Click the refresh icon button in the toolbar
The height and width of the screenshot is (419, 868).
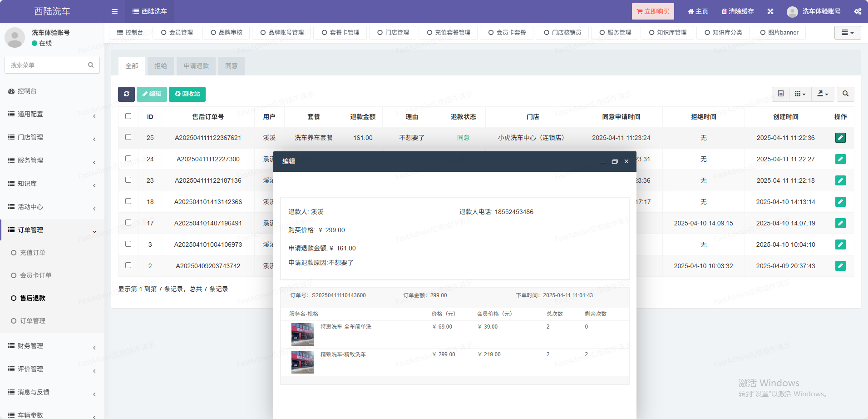[x=126, y=94]
